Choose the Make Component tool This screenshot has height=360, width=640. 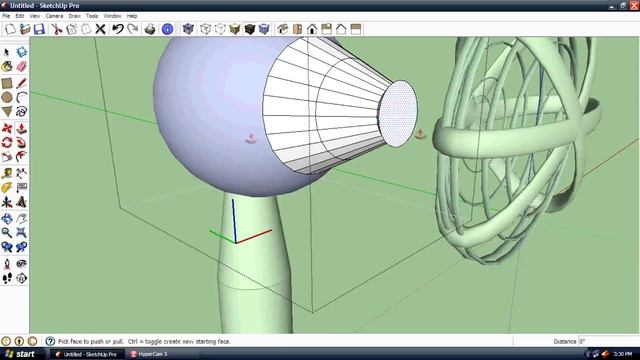click(x=22, y=52)
